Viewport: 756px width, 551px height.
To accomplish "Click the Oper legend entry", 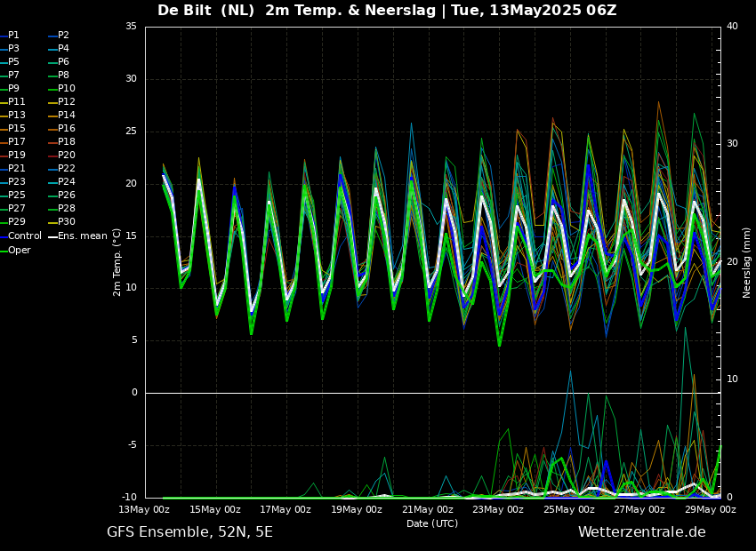I will [x=20, y=250].
